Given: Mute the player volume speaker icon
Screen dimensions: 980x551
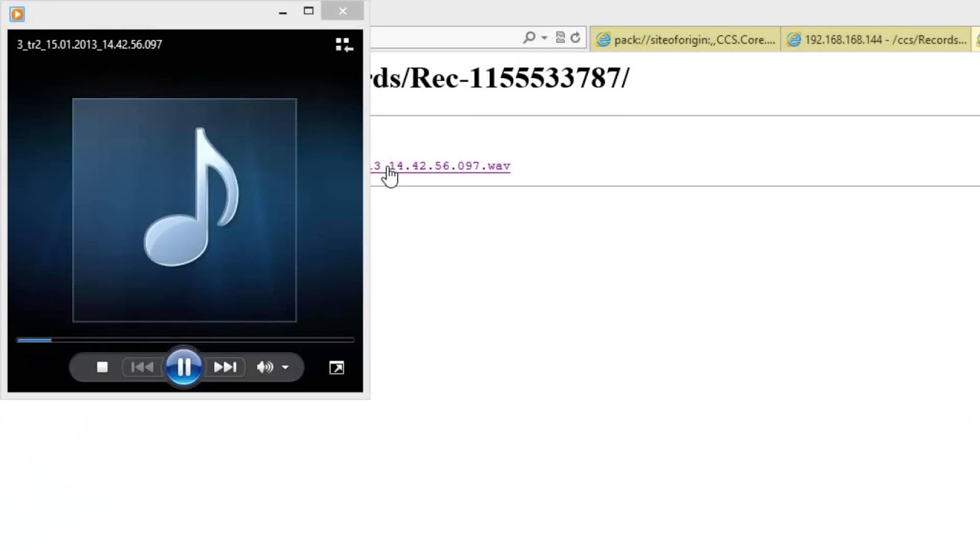Looking at the screenshot, I should click(265, 367).
